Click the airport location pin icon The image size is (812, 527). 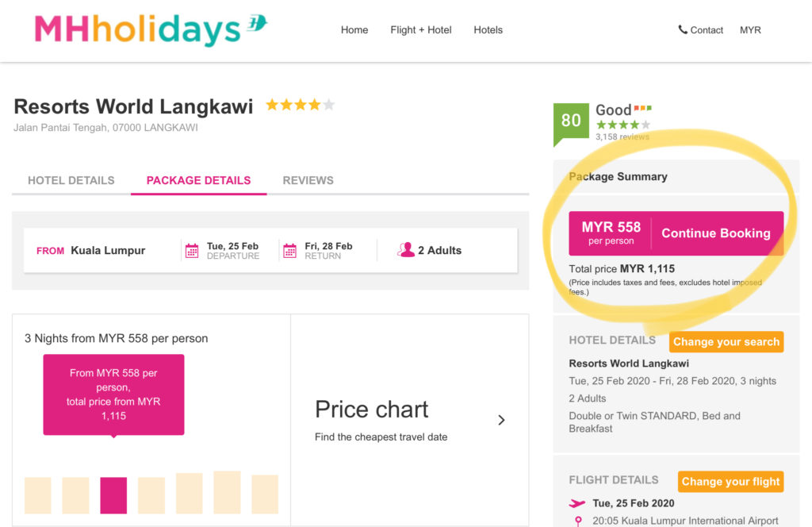tap(578, 521)
